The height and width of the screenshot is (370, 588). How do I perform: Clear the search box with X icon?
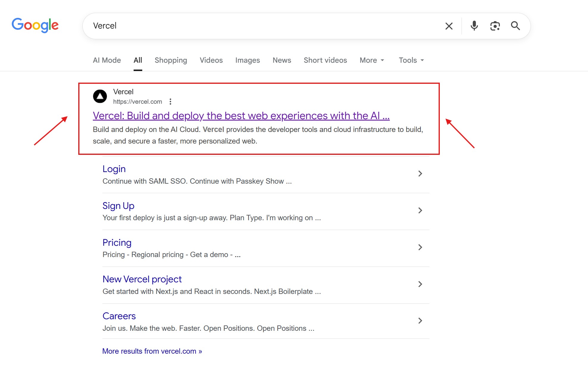tap(449, 26)
